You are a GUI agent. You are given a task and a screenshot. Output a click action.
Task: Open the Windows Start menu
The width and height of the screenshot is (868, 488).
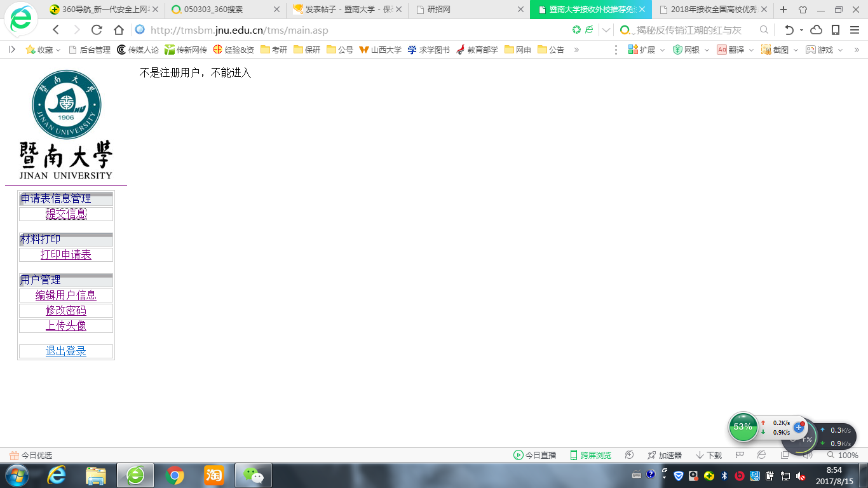coord(18,475)
